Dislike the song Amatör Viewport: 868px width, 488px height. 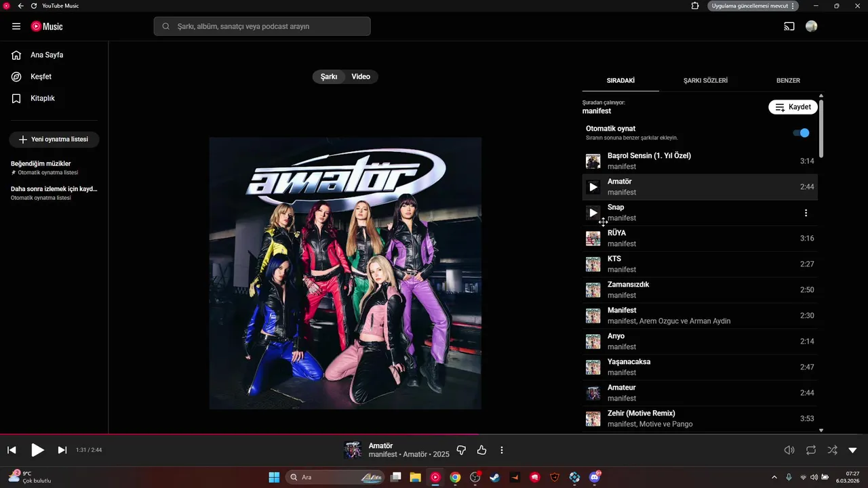[462, 450]
